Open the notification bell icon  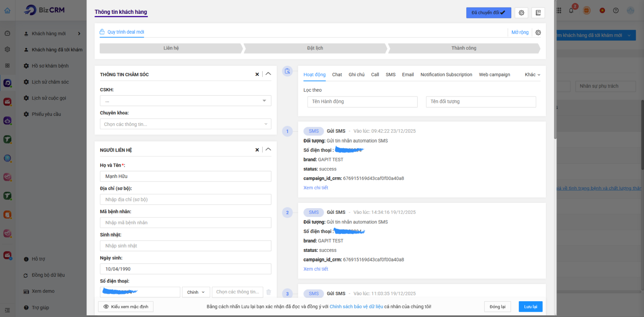point(571,10)
